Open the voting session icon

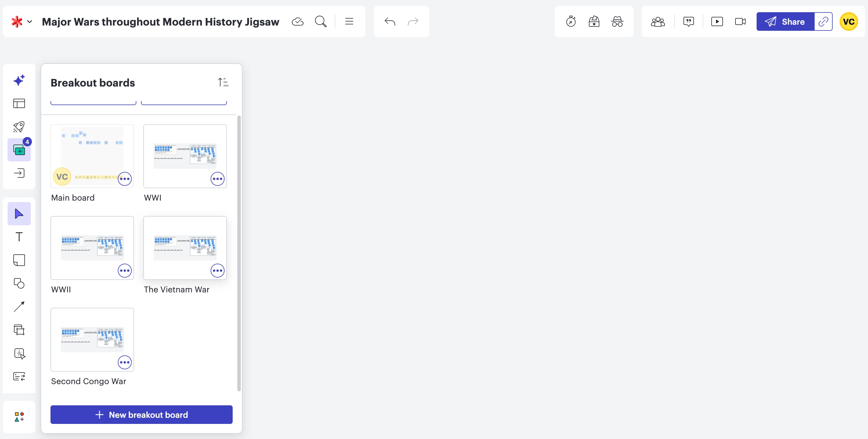594,21
